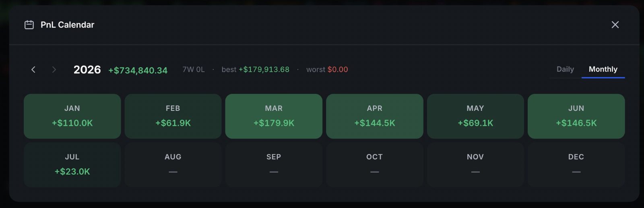Open the JUN month tile
Image resolution: width=644 pixels, height=208 pixels.
576,116
